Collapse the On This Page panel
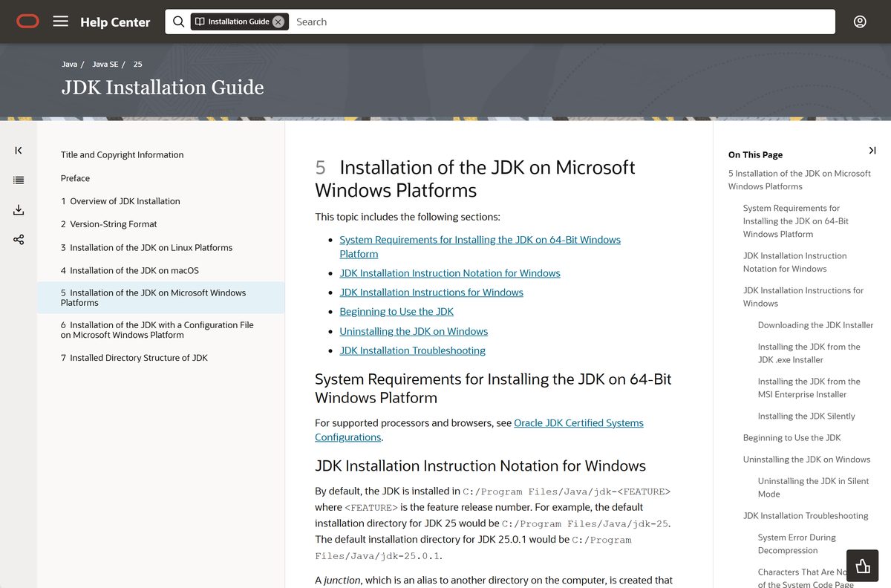The height and width of the screenshot is (588, 891). (872, 151)
